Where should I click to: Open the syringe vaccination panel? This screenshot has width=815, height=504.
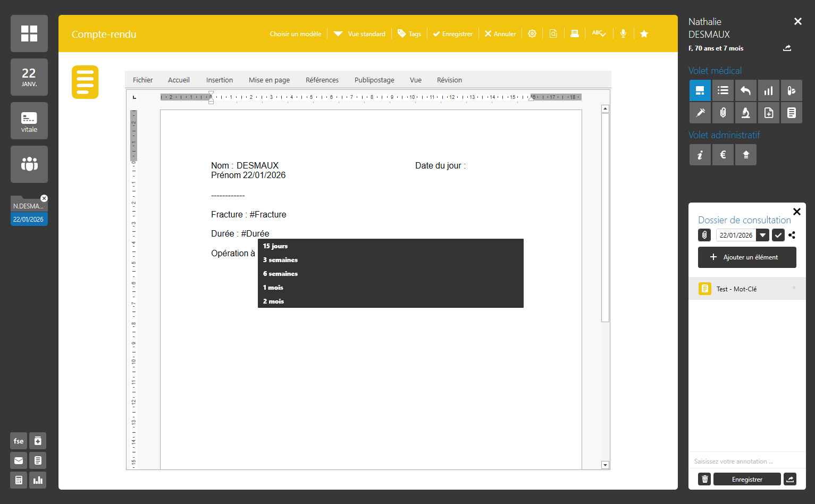pos(700,113)
